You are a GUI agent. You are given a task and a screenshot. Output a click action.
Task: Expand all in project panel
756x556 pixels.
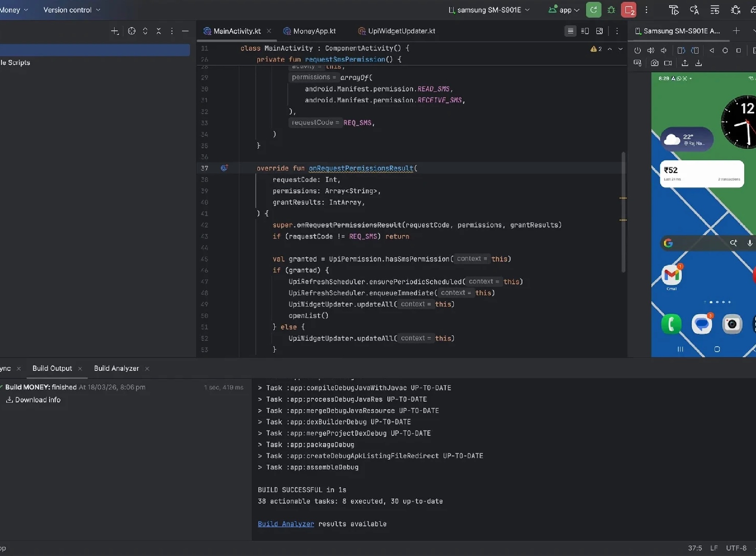145,31
